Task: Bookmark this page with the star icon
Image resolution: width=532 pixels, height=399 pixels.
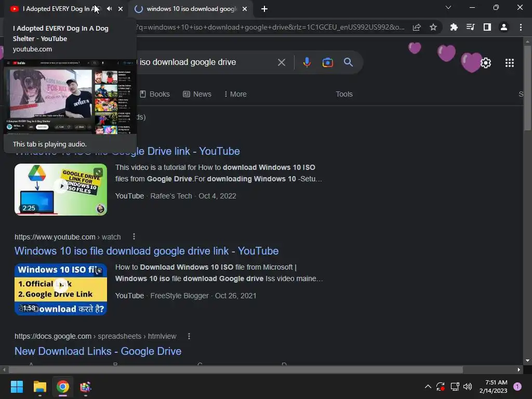Action: pos(433,27)
